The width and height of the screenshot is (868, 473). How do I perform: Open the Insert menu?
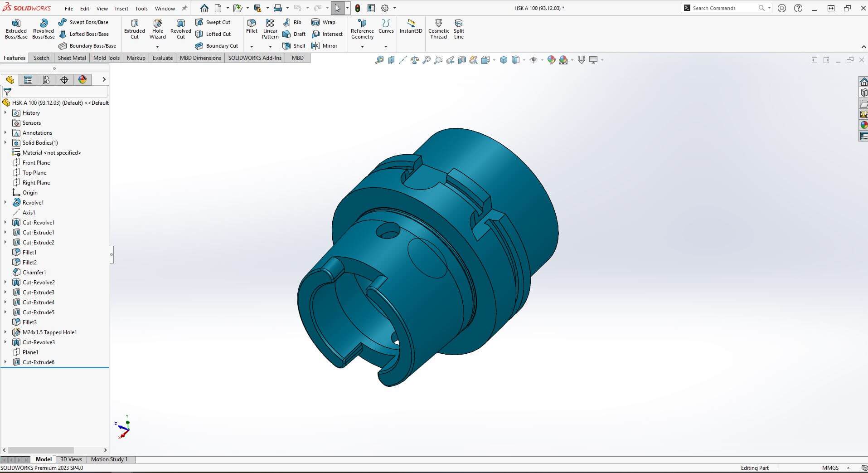(121, 9)
